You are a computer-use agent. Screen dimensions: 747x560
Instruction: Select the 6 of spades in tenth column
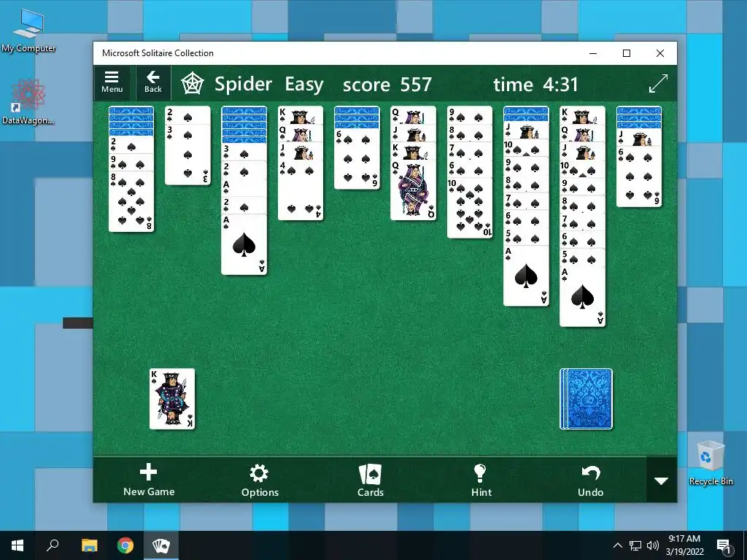(x=639, y=176)
